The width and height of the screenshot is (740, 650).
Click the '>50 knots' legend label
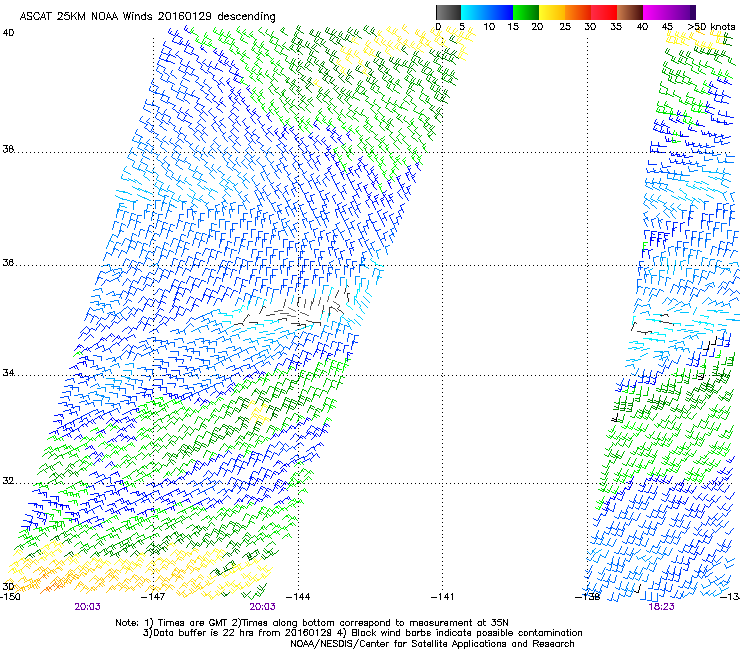711,27
